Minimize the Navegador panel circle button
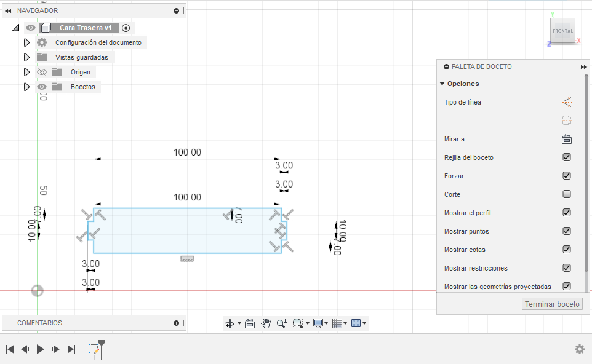592x364 pixels. click(x=176, y=11)
